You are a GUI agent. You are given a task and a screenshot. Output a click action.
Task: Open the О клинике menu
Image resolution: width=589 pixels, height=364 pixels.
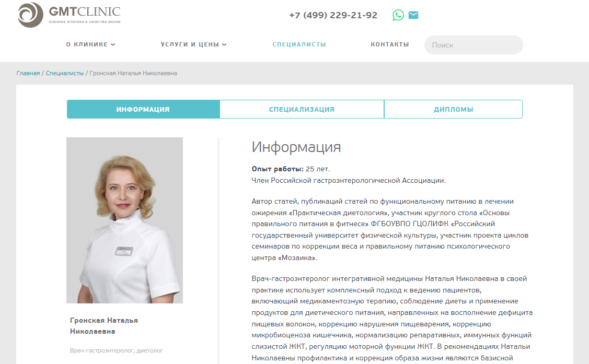coord(90,44)
